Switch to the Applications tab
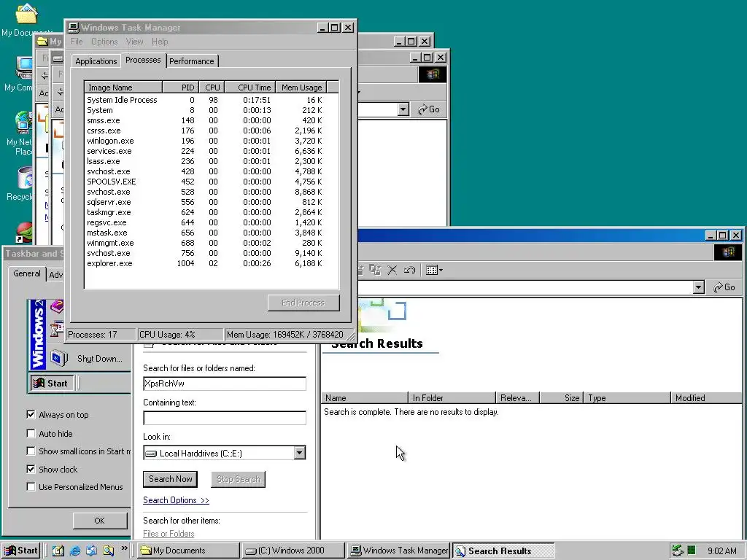This screenshot has height=560, width=747. click(x=96, y=61)
